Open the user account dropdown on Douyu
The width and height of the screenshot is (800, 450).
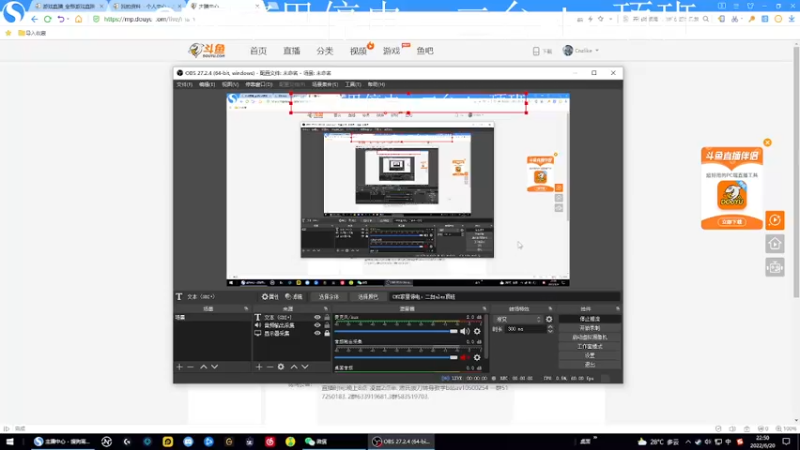point(581,51)
